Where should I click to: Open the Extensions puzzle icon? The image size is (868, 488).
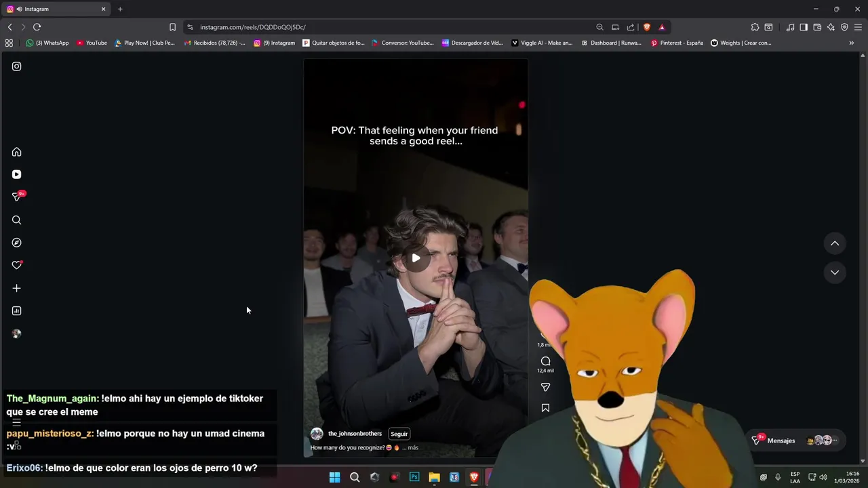(x=755, y=27)
